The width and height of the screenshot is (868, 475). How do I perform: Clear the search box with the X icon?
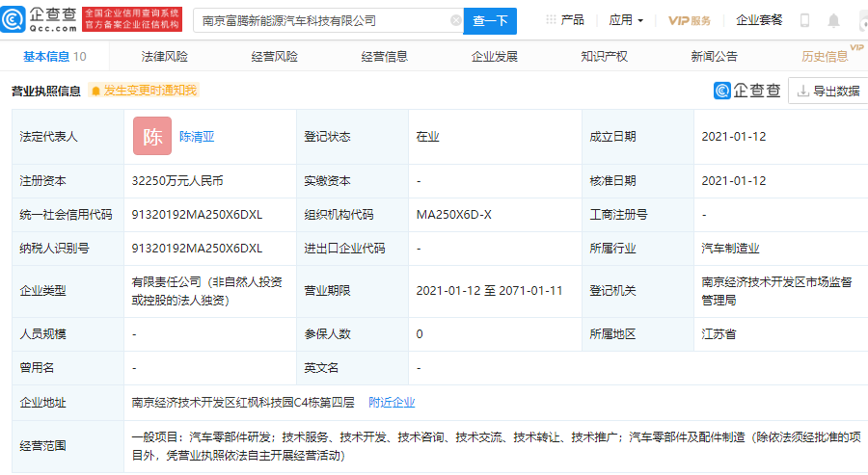point(455,20)
